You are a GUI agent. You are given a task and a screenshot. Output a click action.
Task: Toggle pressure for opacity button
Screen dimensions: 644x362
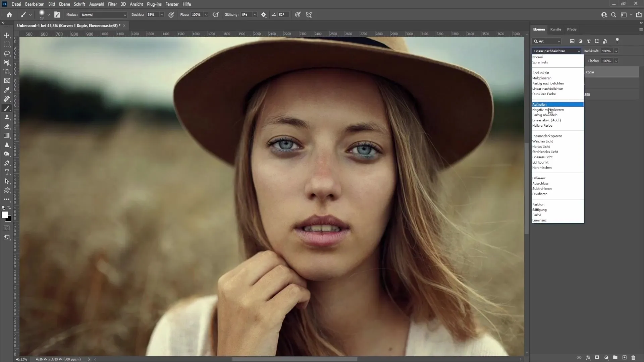click(x=171, y=15)
